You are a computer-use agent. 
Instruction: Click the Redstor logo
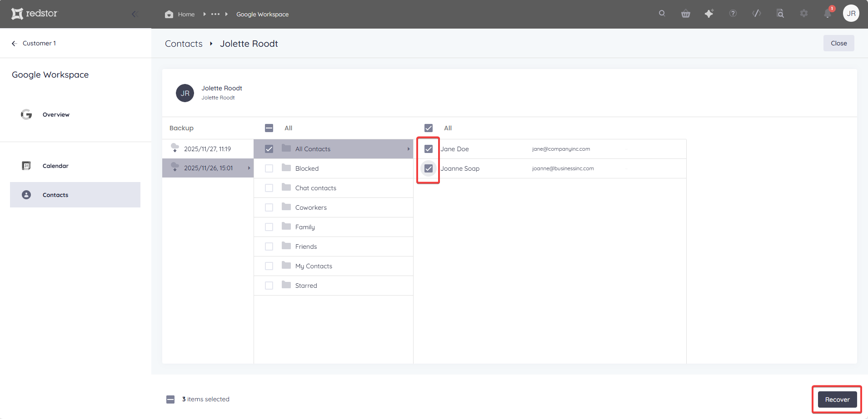pyautogui.click(x=35, y=14)
